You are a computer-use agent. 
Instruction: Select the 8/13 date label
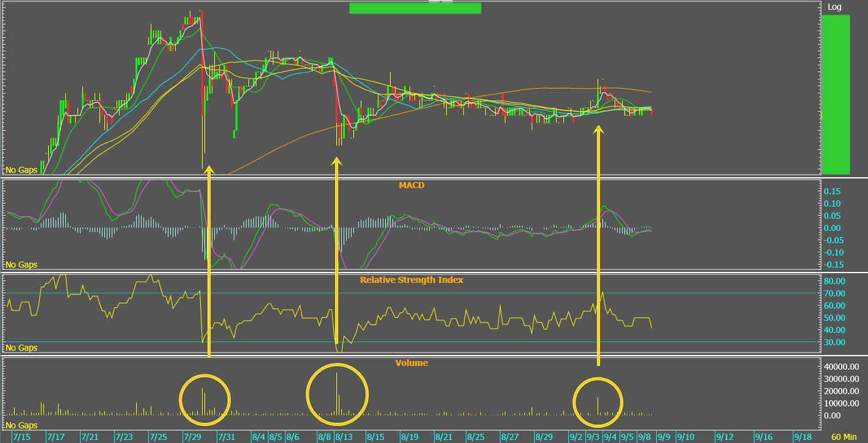click(344, 438)
